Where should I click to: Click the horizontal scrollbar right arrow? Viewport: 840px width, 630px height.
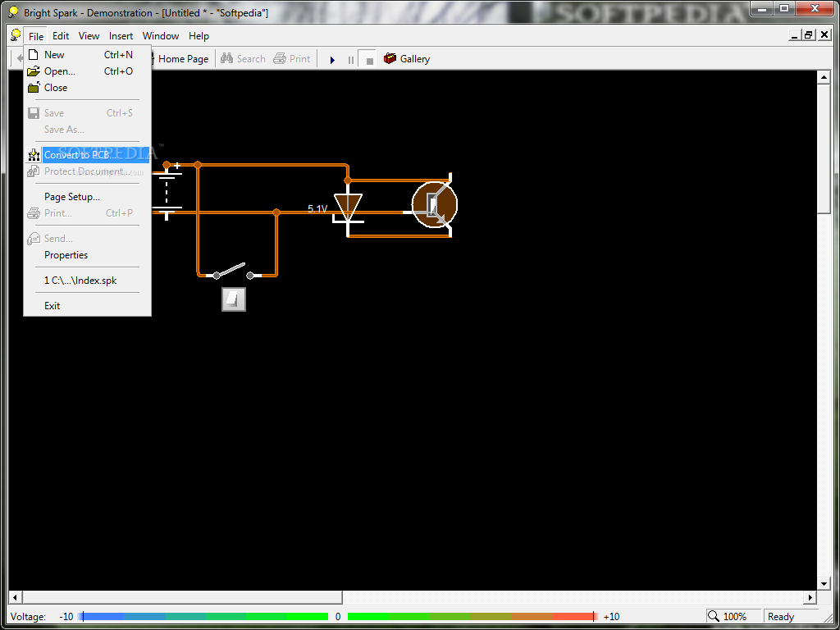click(810, 597)
